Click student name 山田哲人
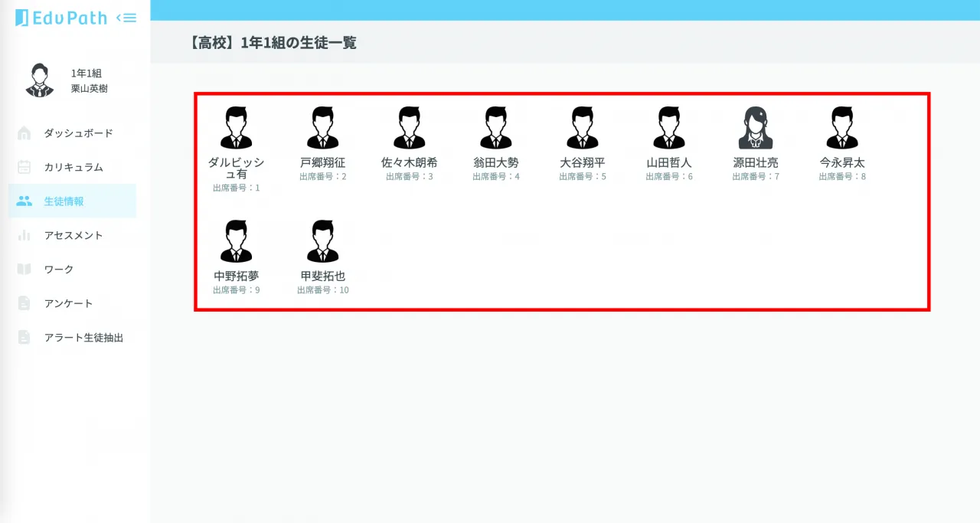Screen dimensions: 980x523 tap(669, 163)
